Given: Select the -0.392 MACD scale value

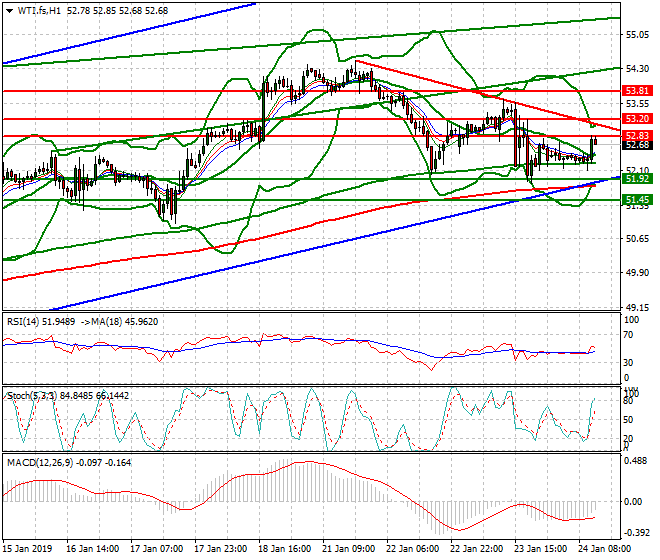Looking at the screenshot, I should click(636, 533).
